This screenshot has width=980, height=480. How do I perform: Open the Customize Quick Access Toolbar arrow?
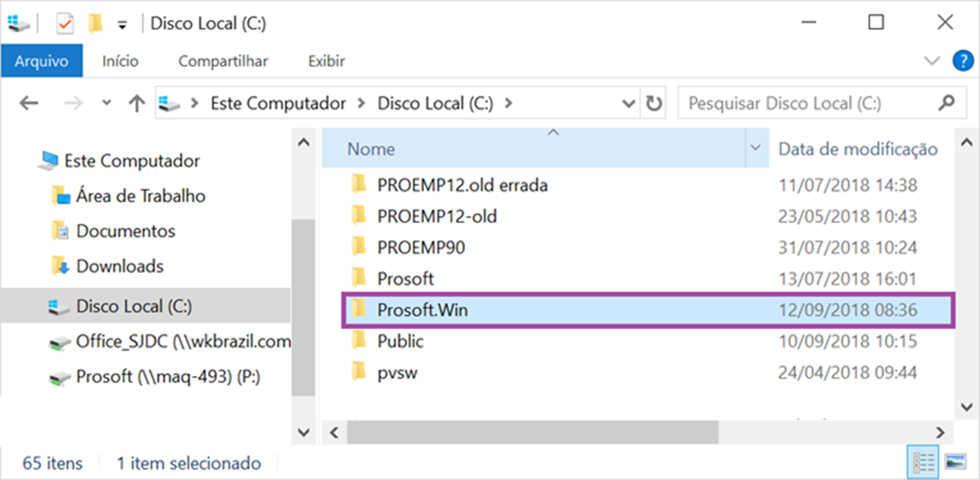123,25
